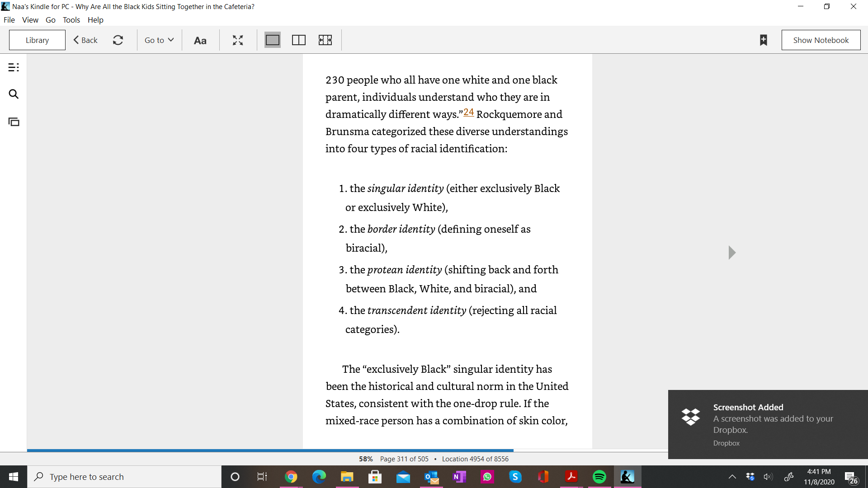Switch to Kindle in taskbar
The height and width of the screenshot is (488, 868).
tap(627, 477)
